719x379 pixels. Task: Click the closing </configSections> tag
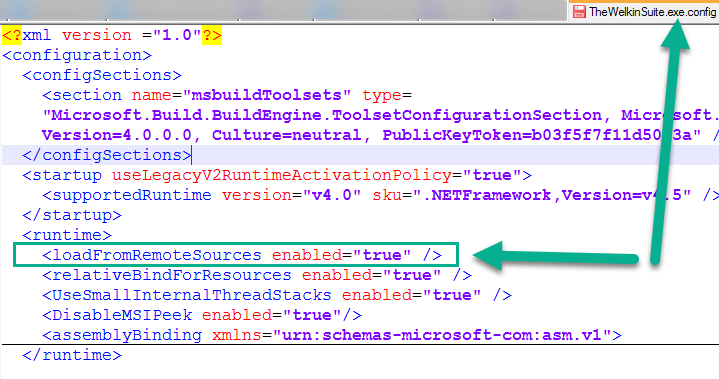pyautogui.click(x=107, y=155)
